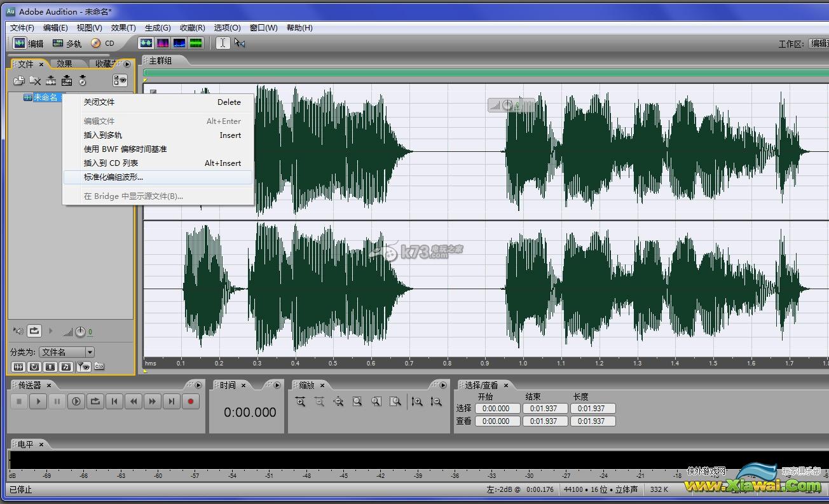Toggle the advanced filter eye icon
Viewport: 829px width, 504px height.
(83, 367)
